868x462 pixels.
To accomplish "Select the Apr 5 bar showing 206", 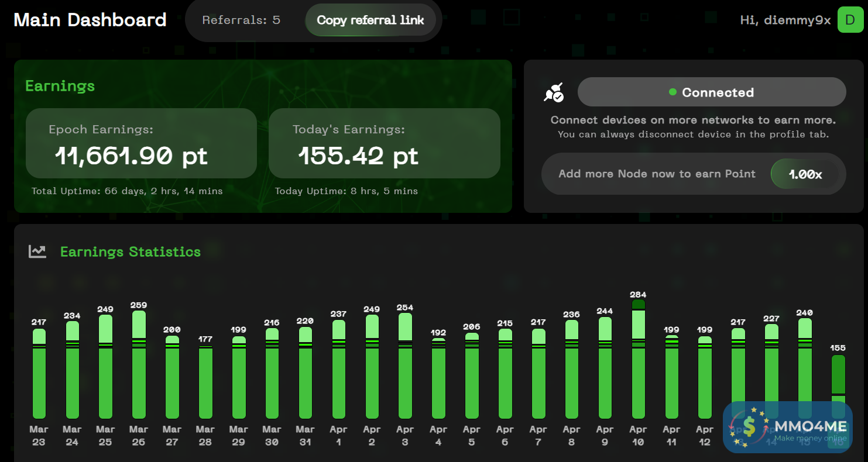I will point(472,375).
